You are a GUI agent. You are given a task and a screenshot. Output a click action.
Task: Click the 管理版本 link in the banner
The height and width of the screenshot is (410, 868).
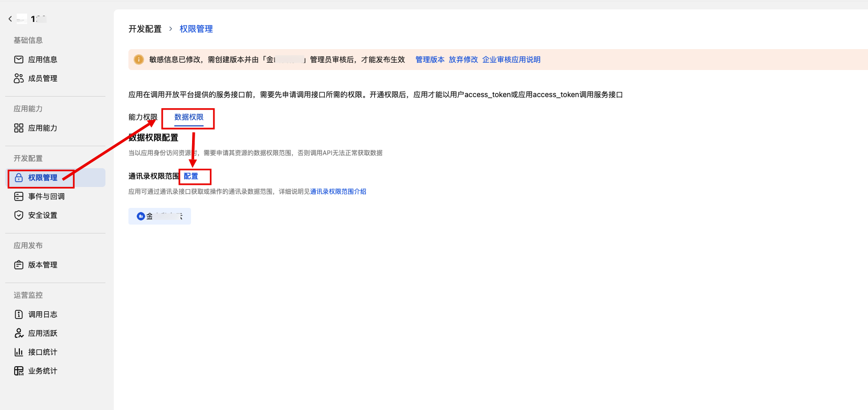coord(430,60)
